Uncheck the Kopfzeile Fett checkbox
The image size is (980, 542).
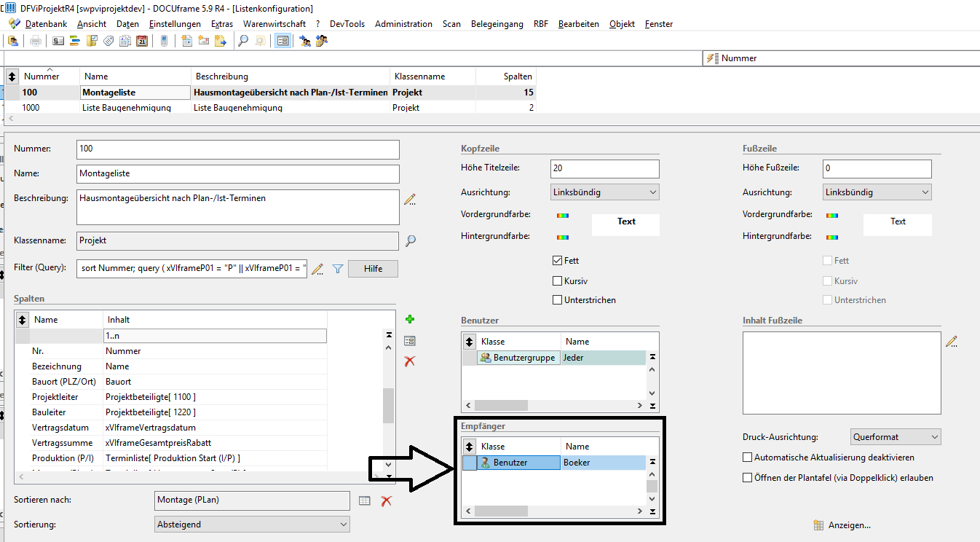tap(558, 260)
